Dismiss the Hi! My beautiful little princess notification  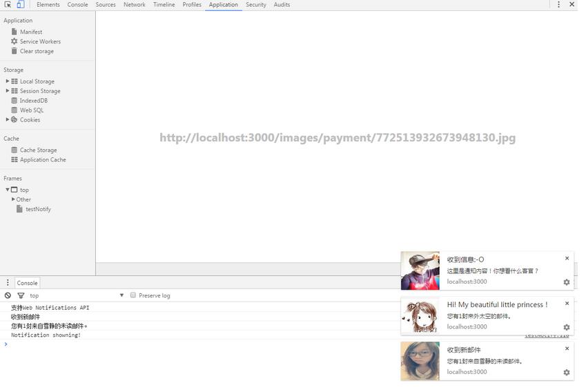coord(567,304)
